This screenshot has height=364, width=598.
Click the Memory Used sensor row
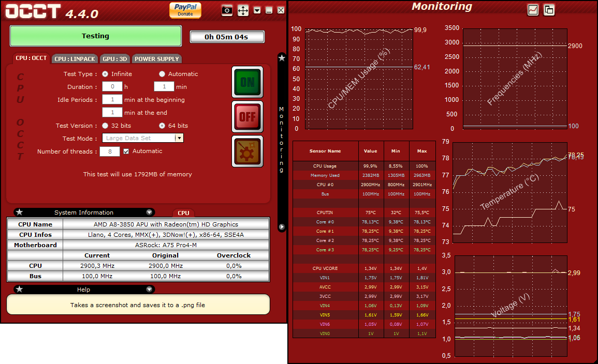(x=364, y=175)
